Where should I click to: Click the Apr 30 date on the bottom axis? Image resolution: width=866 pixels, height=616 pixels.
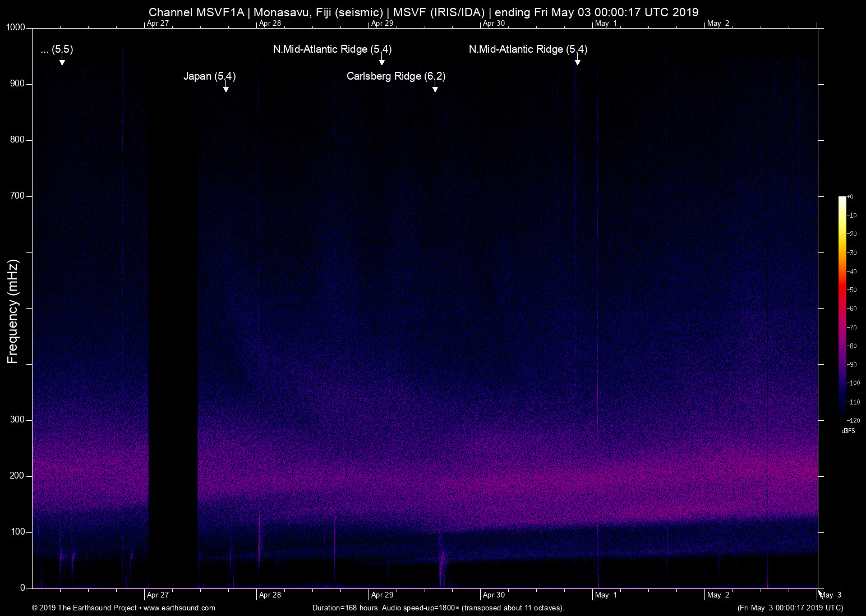tap(494, 595)
